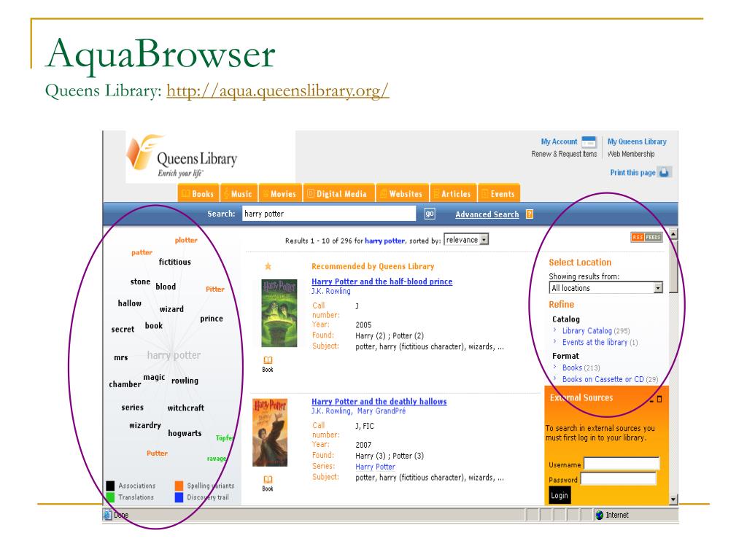Click the Username input field
The image size is (747, 560).
[x=622, y=464]
